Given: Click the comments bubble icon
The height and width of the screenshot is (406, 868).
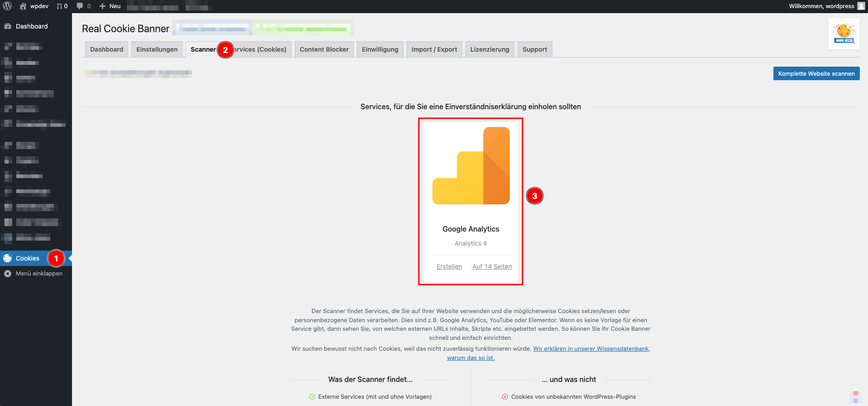Looking at the screenshot, I should 80,6.
